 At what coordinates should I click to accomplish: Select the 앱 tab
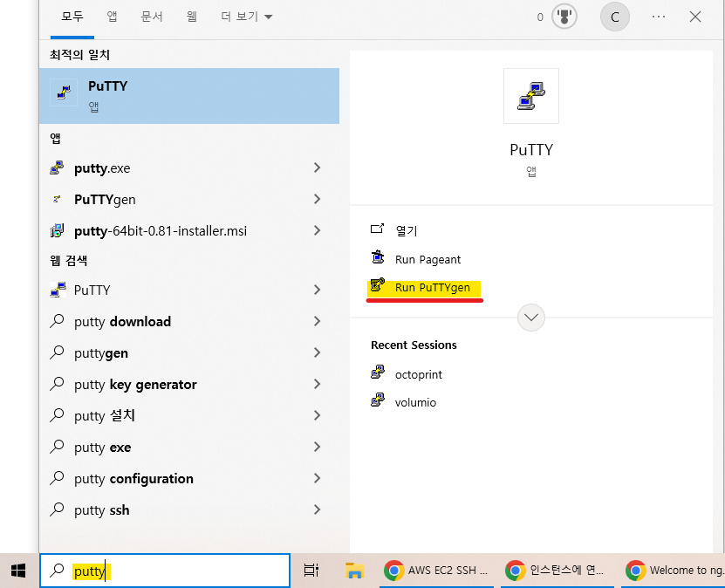[112, 17]
